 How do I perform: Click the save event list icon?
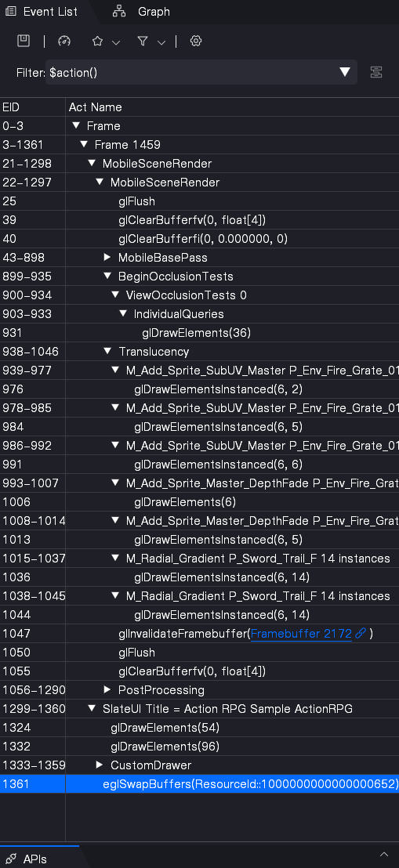click(24, 41)
